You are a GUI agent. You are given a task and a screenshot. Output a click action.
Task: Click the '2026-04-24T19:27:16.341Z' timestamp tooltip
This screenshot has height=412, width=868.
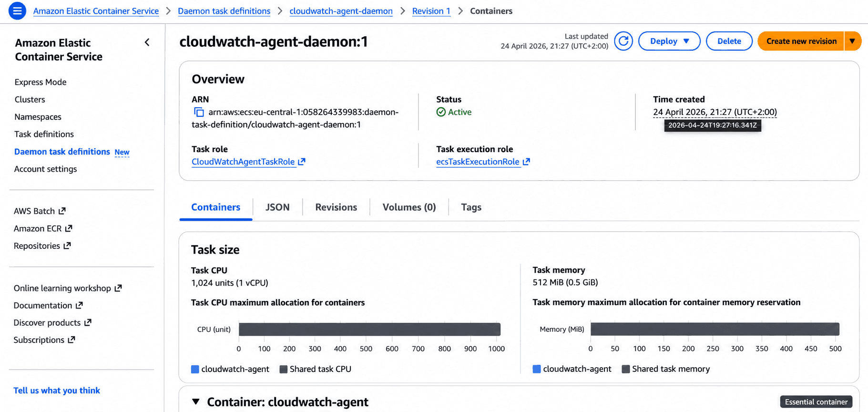tap(713, 125)
